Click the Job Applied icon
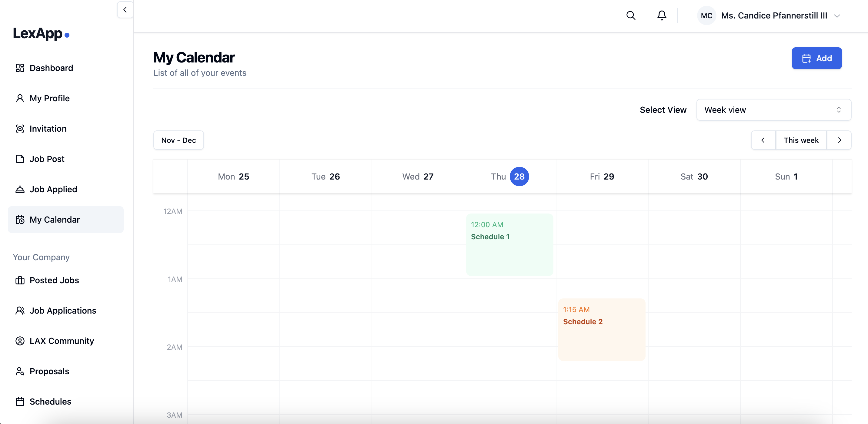Image resolution: width=868 pixels, height=424 pixels. 20,189
